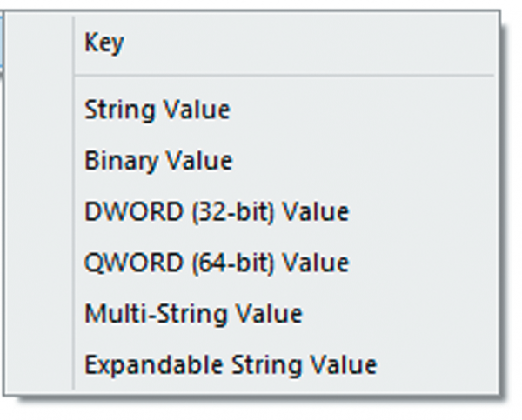Screen dimensions: 522x420
Task: Pick the Binary option in the menu
Action: point(158,161)
